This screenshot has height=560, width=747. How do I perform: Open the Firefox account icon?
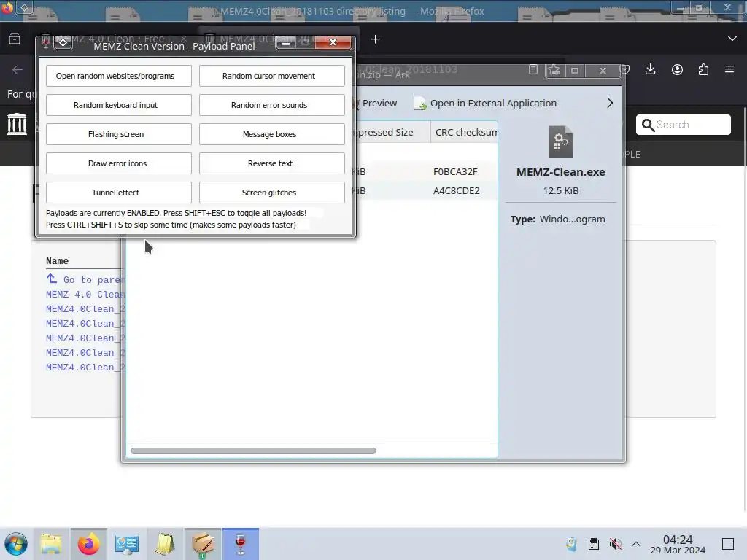677,69
